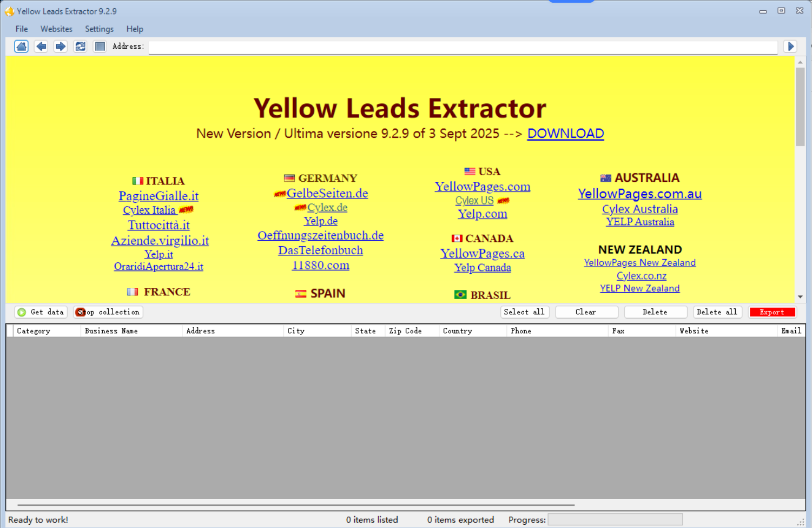Open the Settings menu
This screenshot has height=528, width=812.
(99, 29)
